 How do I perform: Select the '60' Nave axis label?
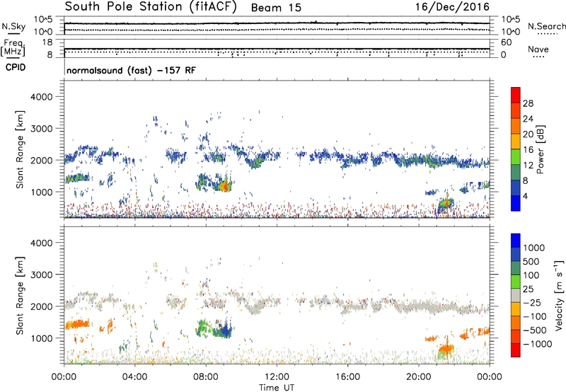(507, 42)
